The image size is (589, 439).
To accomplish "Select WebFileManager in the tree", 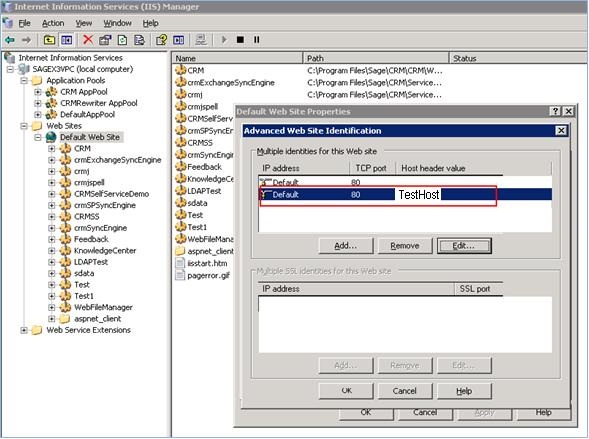I will 103,307.
